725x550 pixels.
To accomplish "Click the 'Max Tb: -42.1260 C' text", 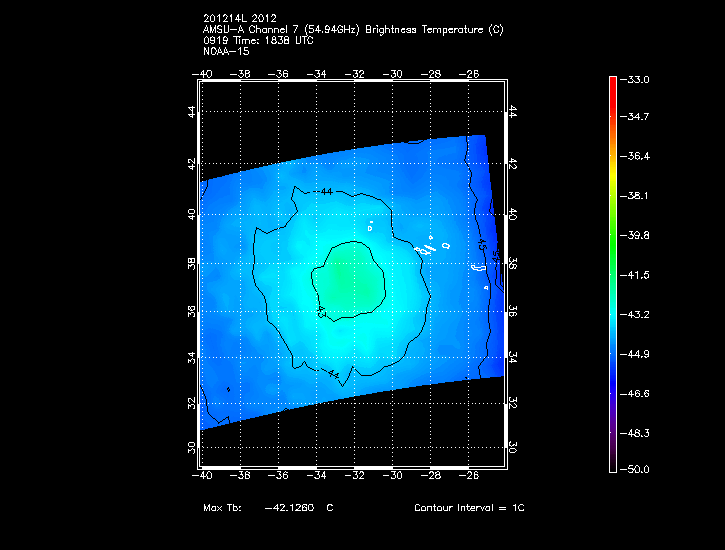I will 268,508.
